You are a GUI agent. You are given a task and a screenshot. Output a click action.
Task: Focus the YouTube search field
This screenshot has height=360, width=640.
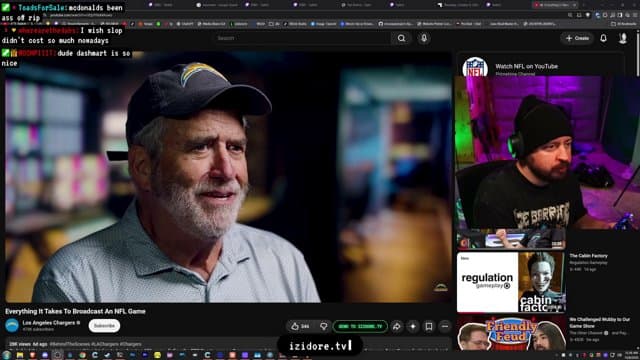coord(303,38)
